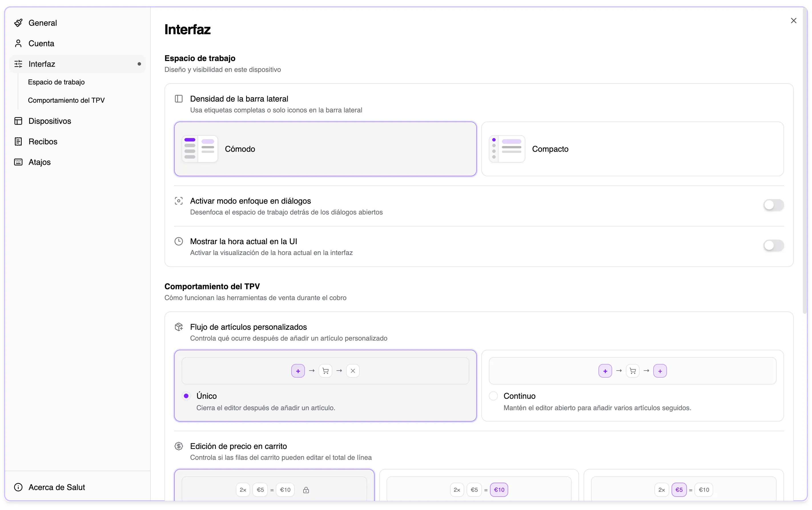The image size is (812, 510).
Task: Click the cart price editing dollar icon
Action: 179,446
